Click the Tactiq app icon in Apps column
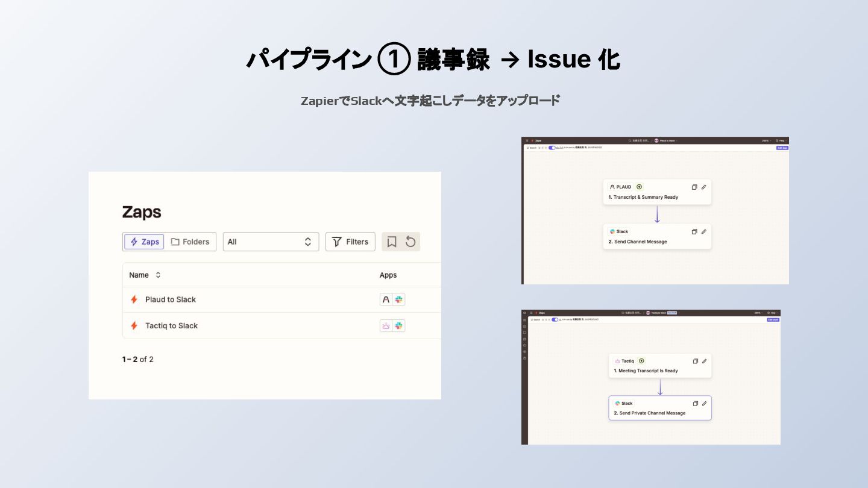The image size is (868, 488). (x=386, y=326)
